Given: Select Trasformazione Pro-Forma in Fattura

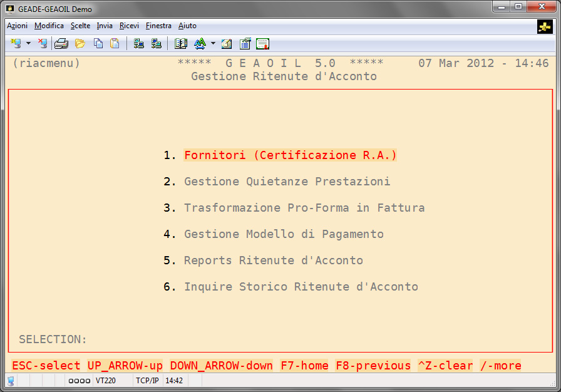Looking at the screenshot, I should (x=304, y=208).
